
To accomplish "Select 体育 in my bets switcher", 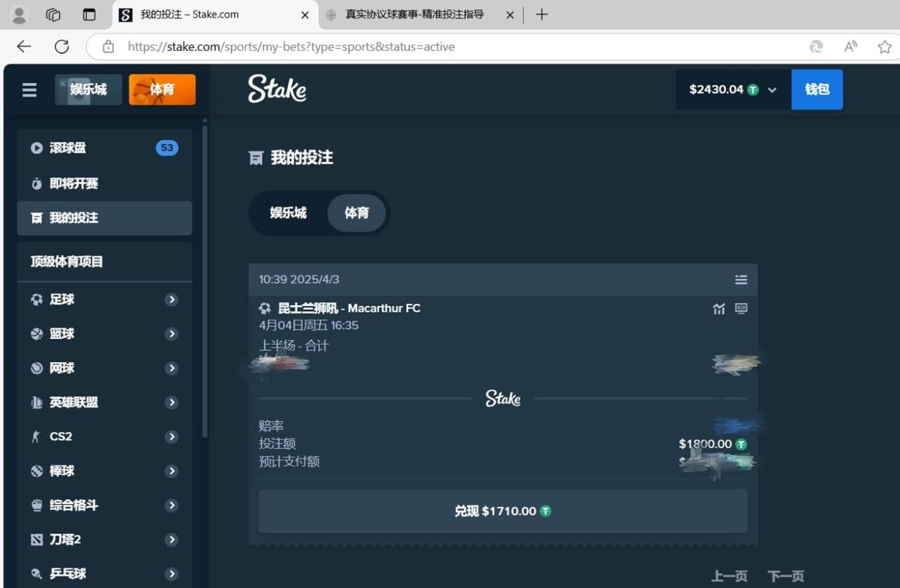I will pos(357,213).
